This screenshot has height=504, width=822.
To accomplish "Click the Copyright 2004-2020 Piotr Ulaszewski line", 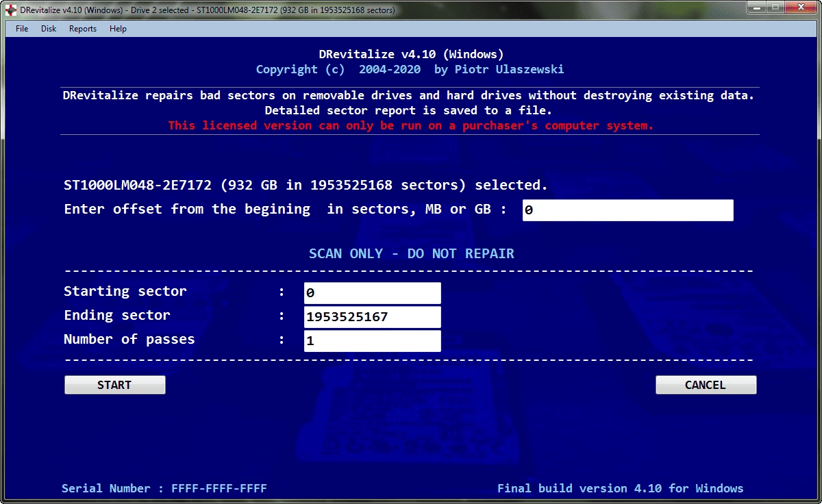I will 410,69.
